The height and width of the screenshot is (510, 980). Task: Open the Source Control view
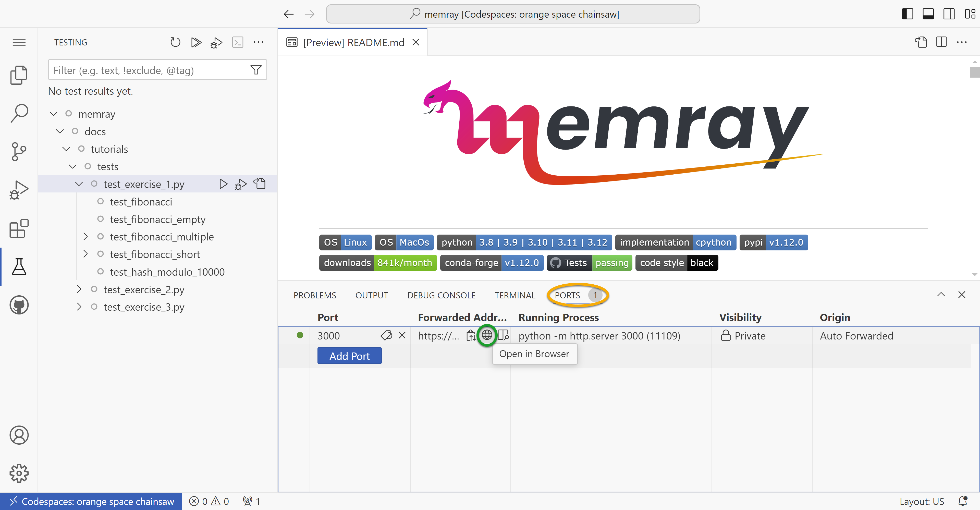[x=19, y=151]
